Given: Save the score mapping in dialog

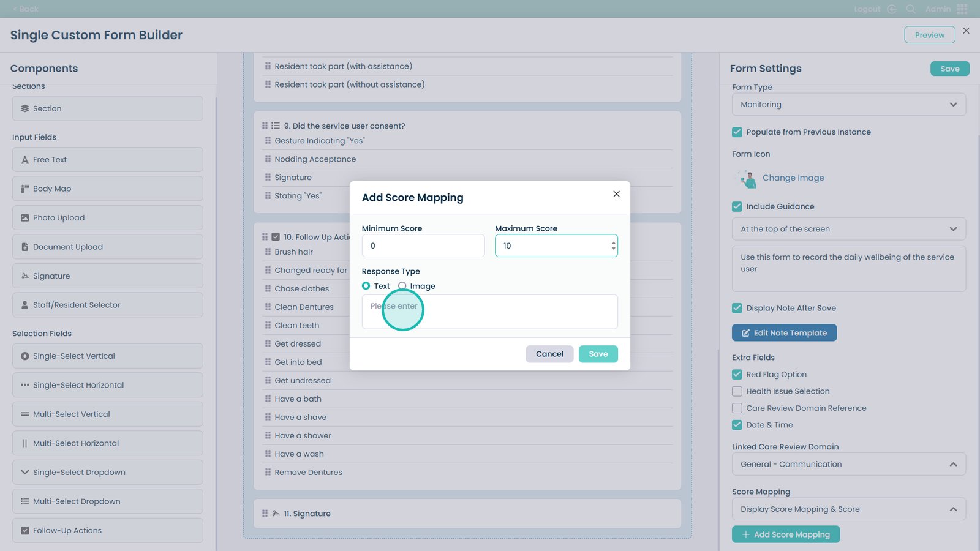Looking at the screenshot, I should 598,354.
